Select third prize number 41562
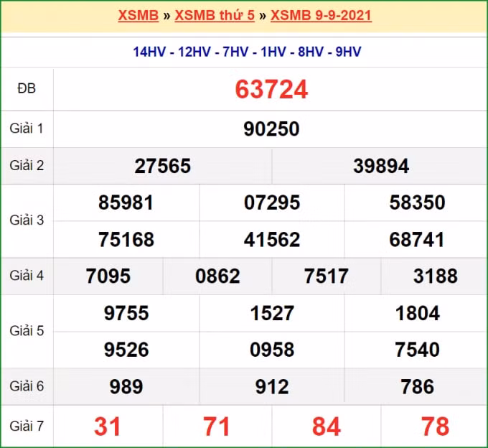Image resolution: width=488 pixels, height=448 pixels. click(x=272, y=240)
